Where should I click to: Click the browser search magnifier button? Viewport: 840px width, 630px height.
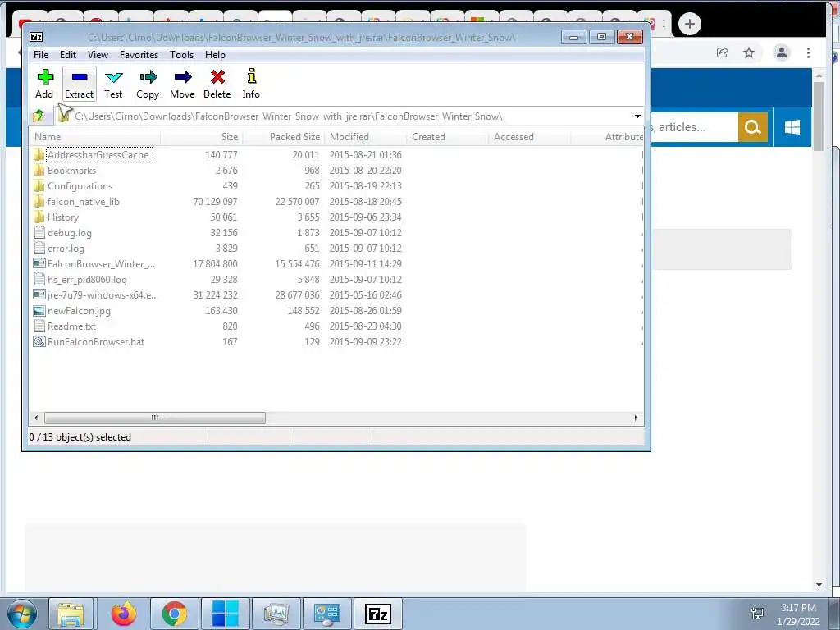[753, 127]
